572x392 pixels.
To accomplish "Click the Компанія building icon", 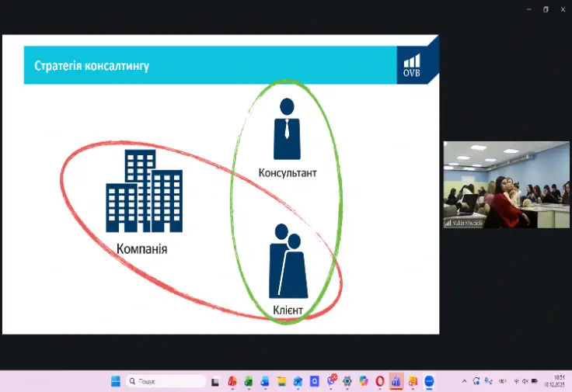I will click(x=144, y=192).
